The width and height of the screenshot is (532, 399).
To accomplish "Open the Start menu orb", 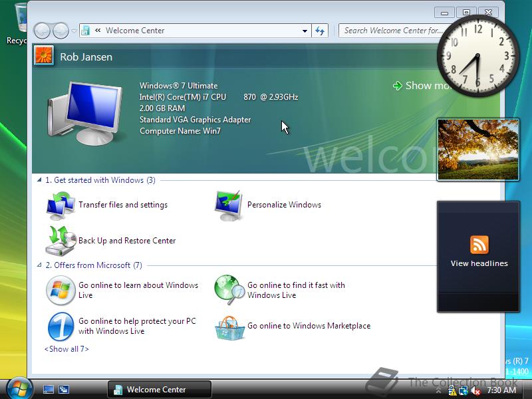I will point(19,388).
